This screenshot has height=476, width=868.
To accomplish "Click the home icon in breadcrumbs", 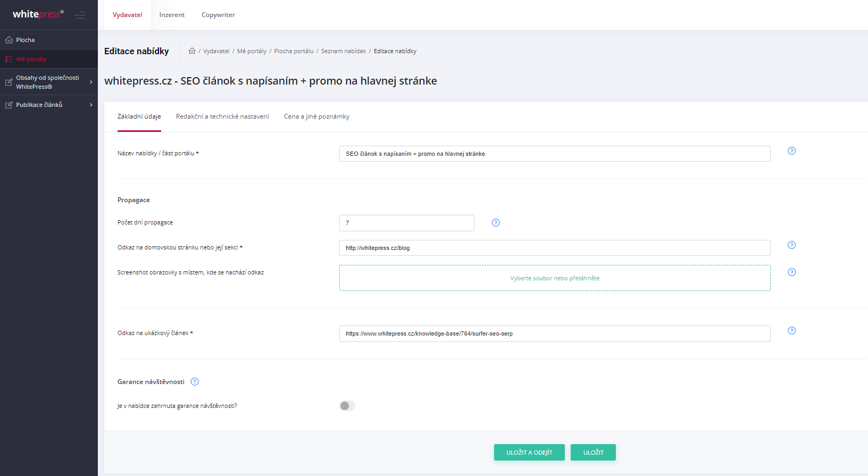I will pyautogui.click(x=192, y=51).
